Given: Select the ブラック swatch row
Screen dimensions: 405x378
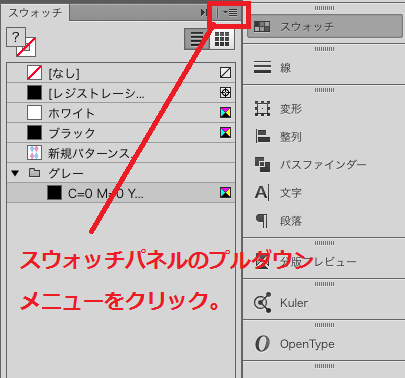Looking at the screenshot, I should coord(121,133).
